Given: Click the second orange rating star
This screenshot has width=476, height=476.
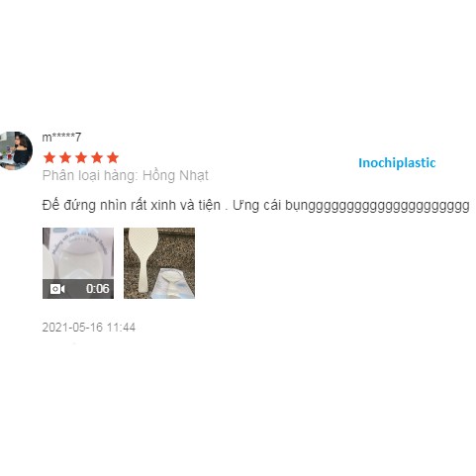Looking at the screenshot, I should click(x=65, y=157).
